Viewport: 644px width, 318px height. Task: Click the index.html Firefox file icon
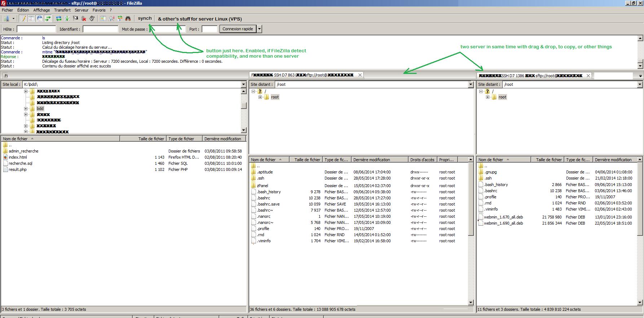(x=5, y=157)
